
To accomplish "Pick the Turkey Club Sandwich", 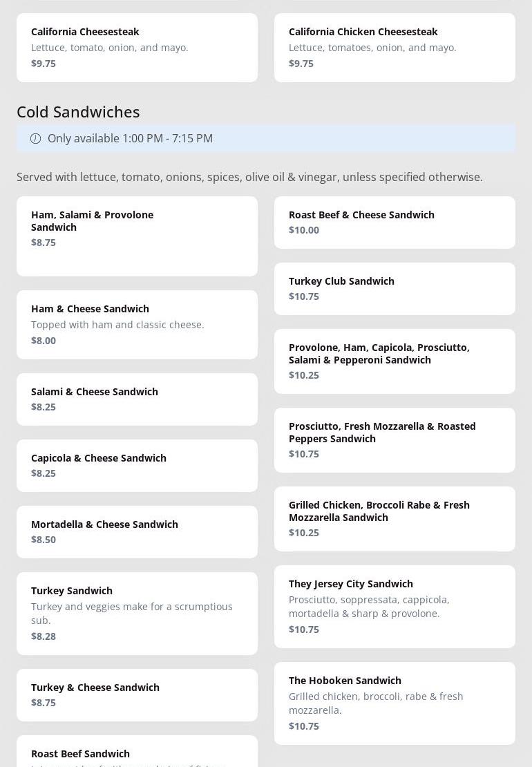I will click(x=395, y=288).
